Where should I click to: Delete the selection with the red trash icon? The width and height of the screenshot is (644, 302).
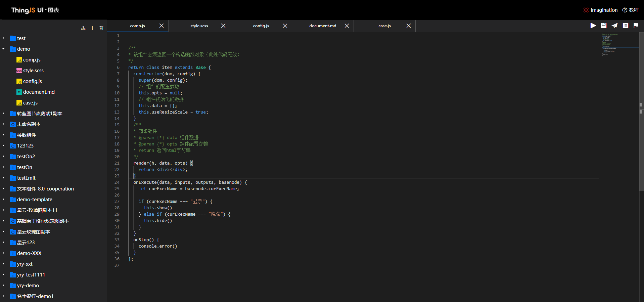101,28
